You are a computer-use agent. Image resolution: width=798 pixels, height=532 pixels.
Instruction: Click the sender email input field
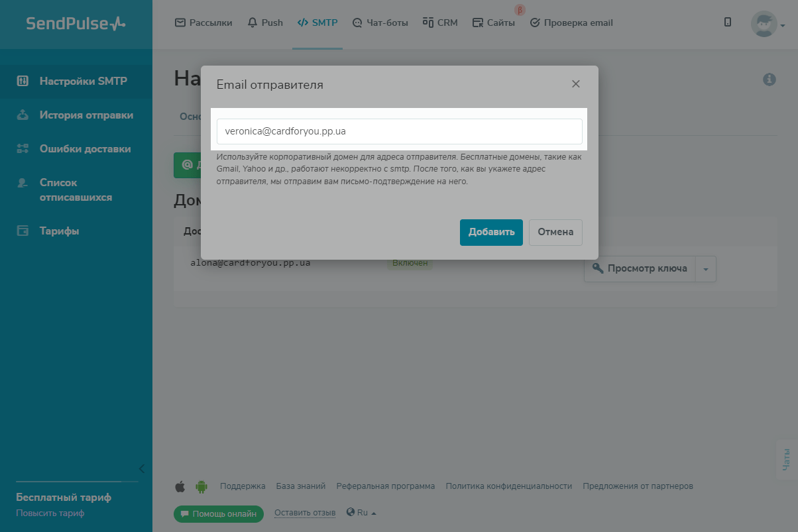click(400, 131)
